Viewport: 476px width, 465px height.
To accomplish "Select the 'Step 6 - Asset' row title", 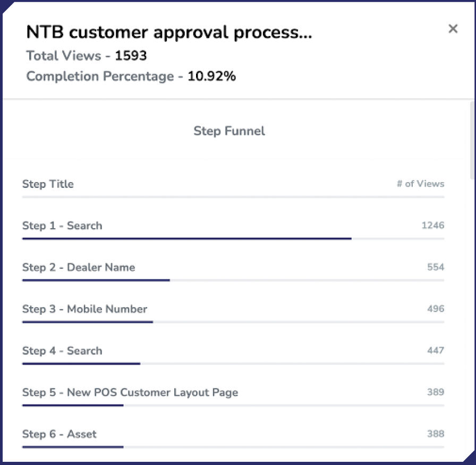I will pyautogui.click(x=59, y=434).
